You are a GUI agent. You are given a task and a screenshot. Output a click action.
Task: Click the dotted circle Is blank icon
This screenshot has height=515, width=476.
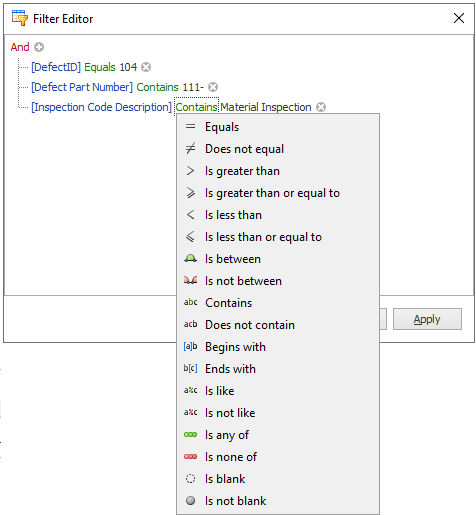pyautogui.click(x=190, y=479)
